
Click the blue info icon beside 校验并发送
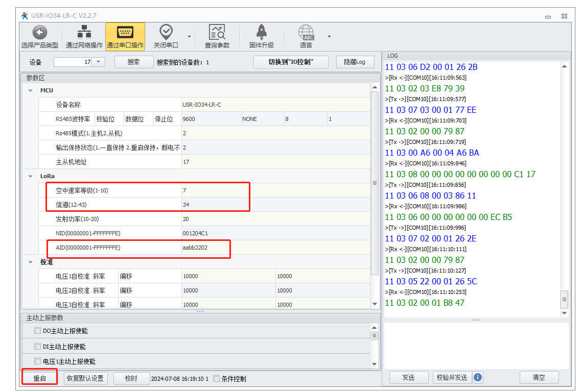click(478, 377)
